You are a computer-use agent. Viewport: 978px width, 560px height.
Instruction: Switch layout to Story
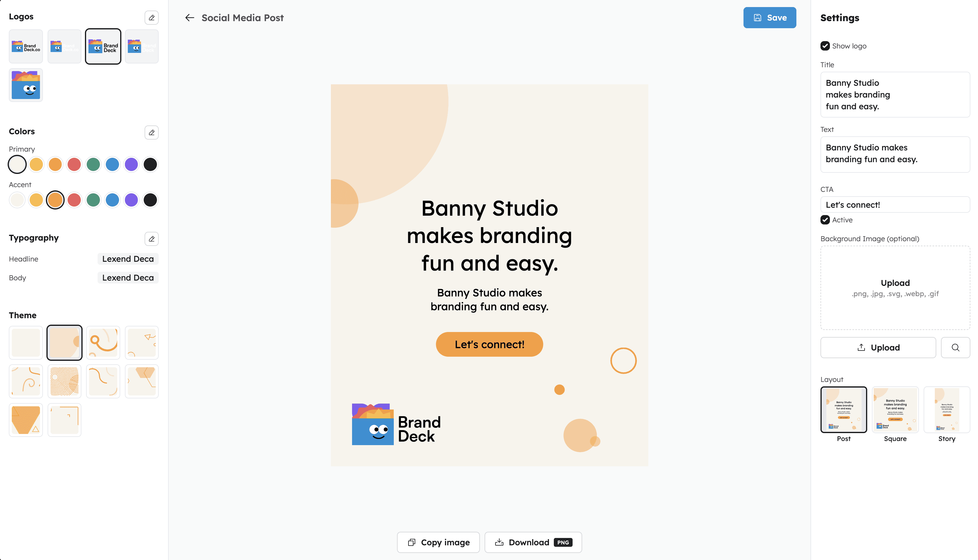pos(947,410)
